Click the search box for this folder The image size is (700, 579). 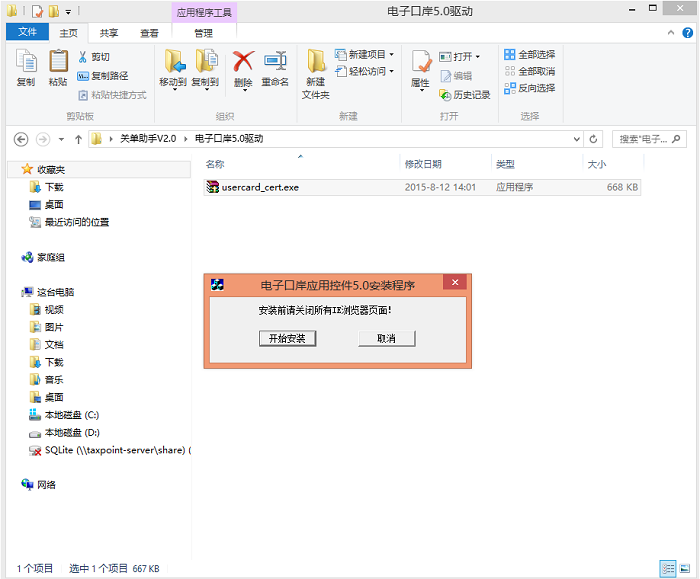[649, 139]
